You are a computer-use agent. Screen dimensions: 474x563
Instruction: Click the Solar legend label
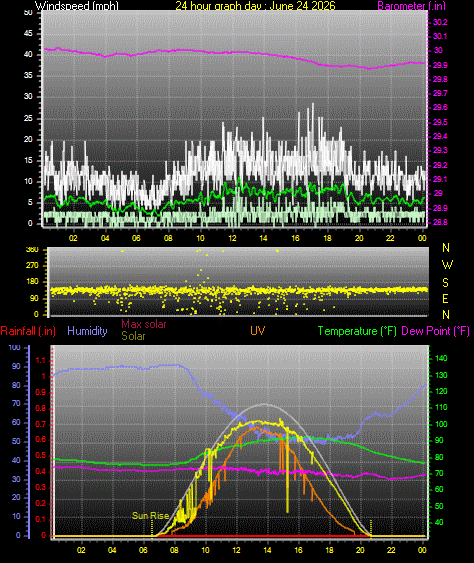coord(133,336)
